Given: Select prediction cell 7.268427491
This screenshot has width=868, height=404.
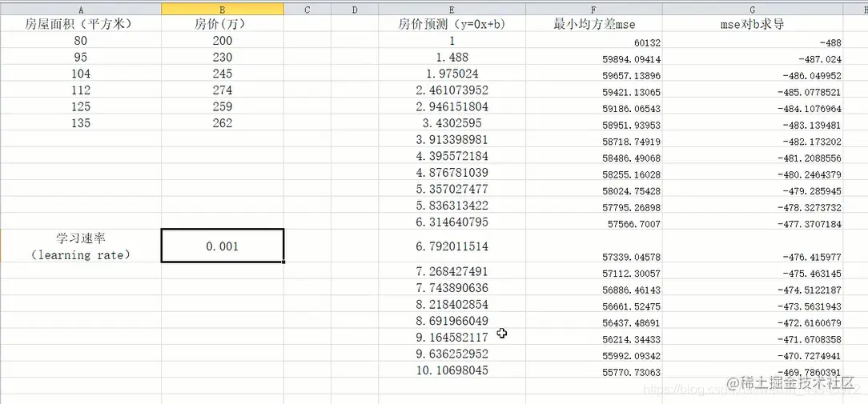Looking at the screenshot, I should [x=452, y=271].
